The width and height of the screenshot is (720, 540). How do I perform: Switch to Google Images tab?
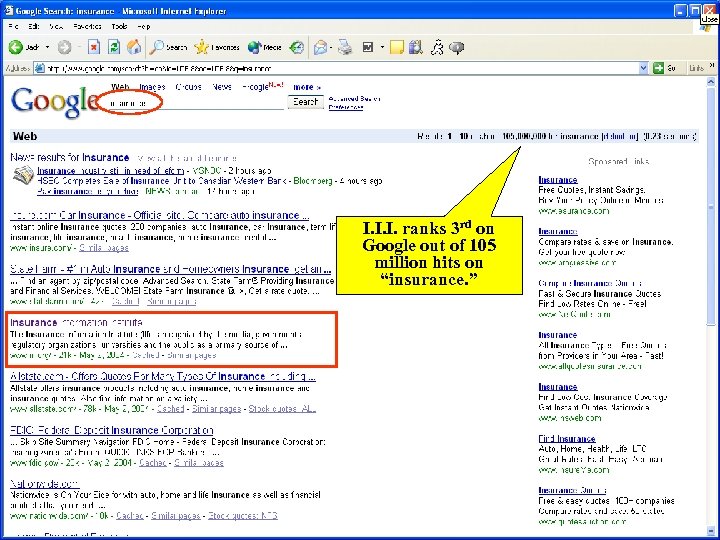152,87
